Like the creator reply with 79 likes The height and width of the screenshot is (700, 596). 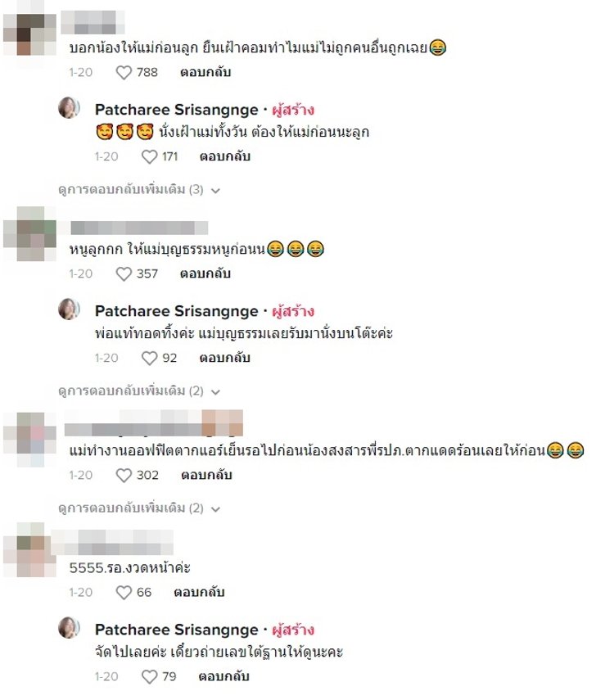(x=150, y=677)
